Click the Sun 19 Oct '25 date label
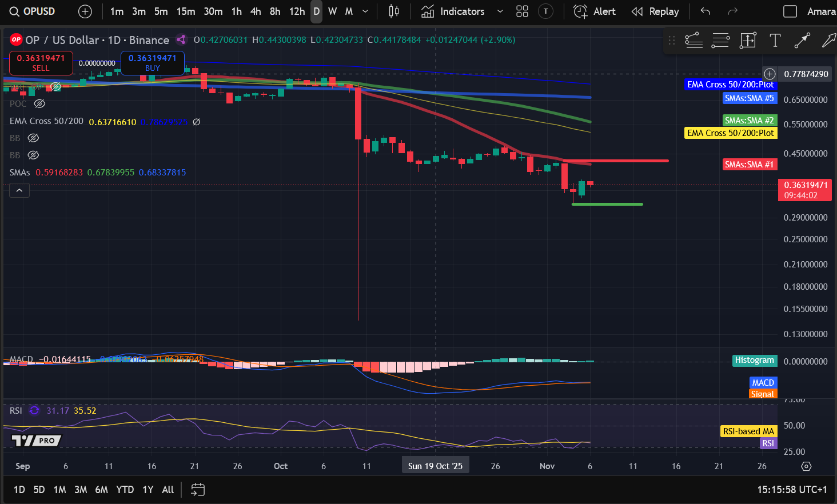 coord(435,465)
